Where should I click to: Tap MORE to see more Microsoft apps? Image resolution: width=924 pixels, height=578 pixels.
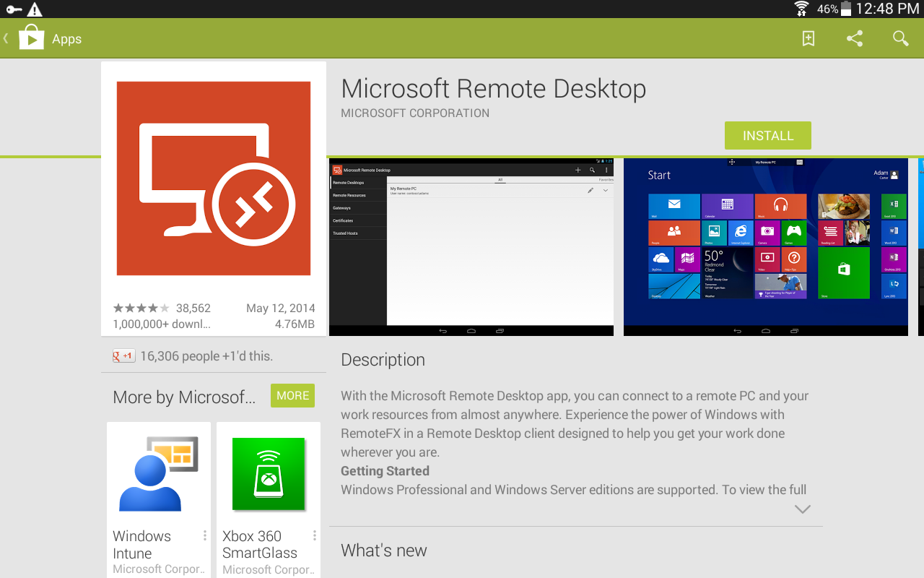click(x=292, y=396)
